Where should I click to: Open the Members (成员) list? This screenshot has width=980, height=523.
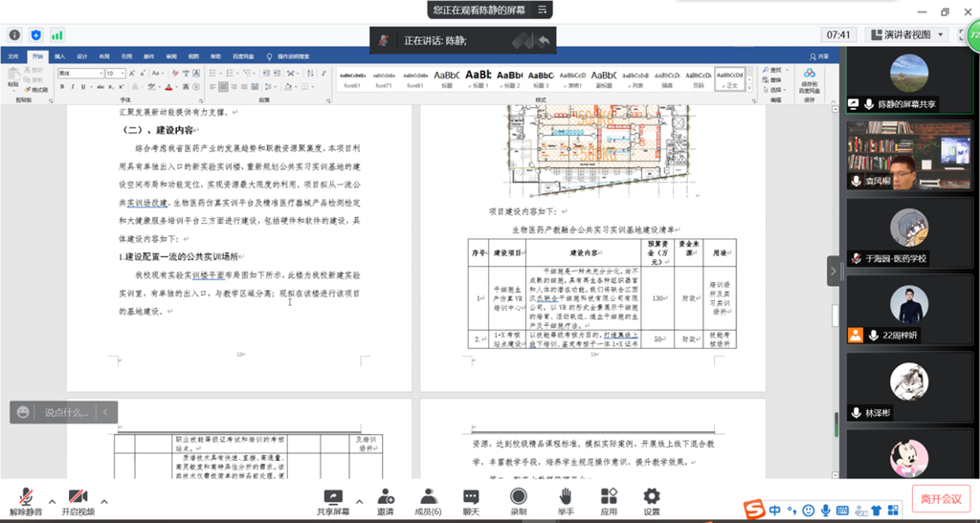(x=428, y=502)
